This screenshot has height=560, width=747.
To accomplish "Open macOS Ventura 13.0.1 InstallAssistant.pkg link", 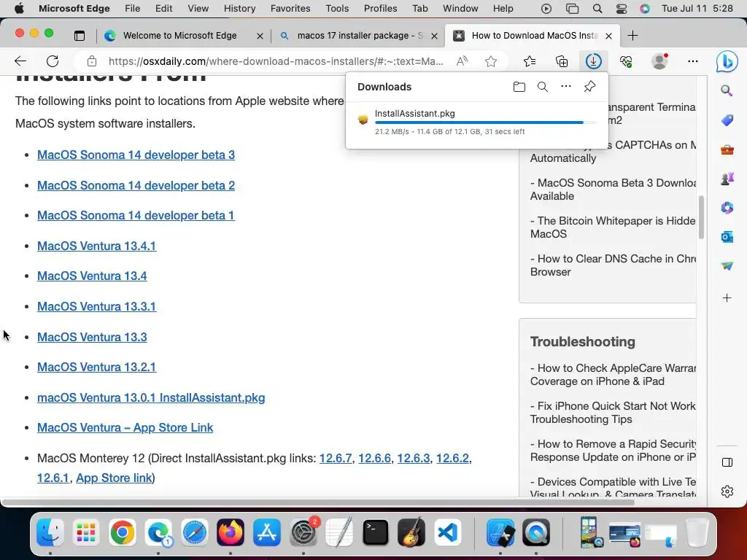I will [x=151, y=397].
